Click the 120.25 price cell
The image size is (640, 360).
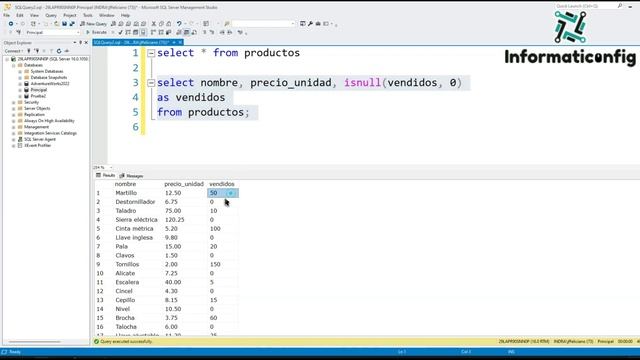pos(175,220)
